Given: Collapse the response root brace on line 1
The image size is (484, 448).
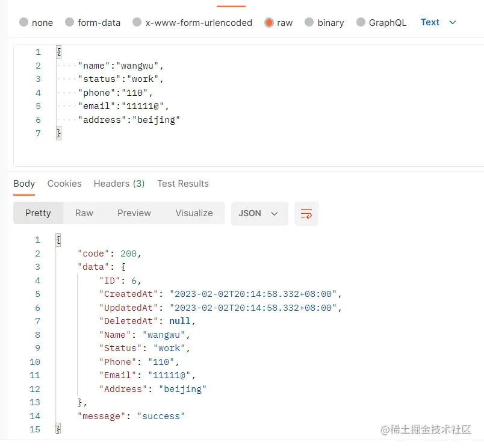Looking at the screenshot, I should pyautogui.click(x=58, y=240).
